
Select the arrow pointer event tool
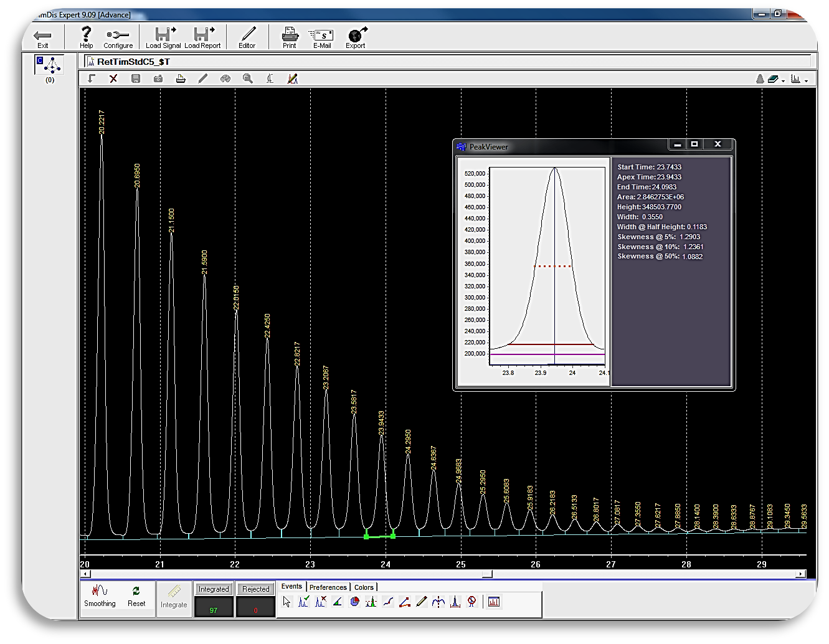(x=287, y=602)
